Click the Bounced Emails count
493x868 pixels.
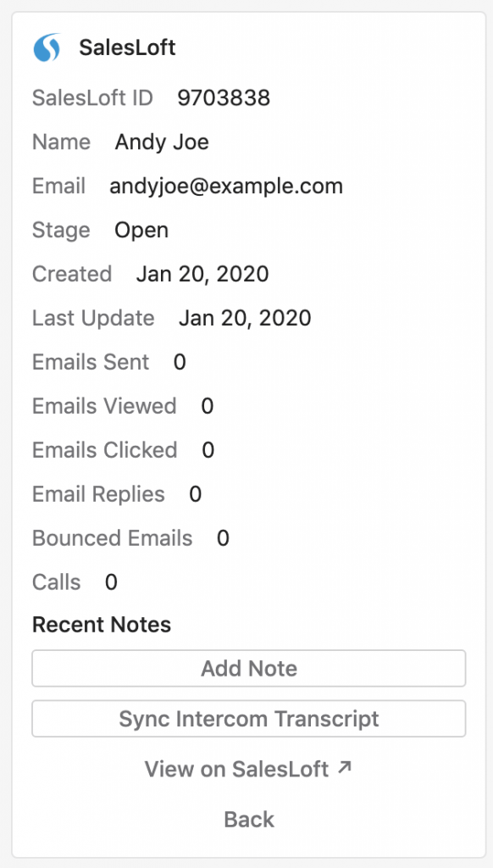tap(223, 538)
